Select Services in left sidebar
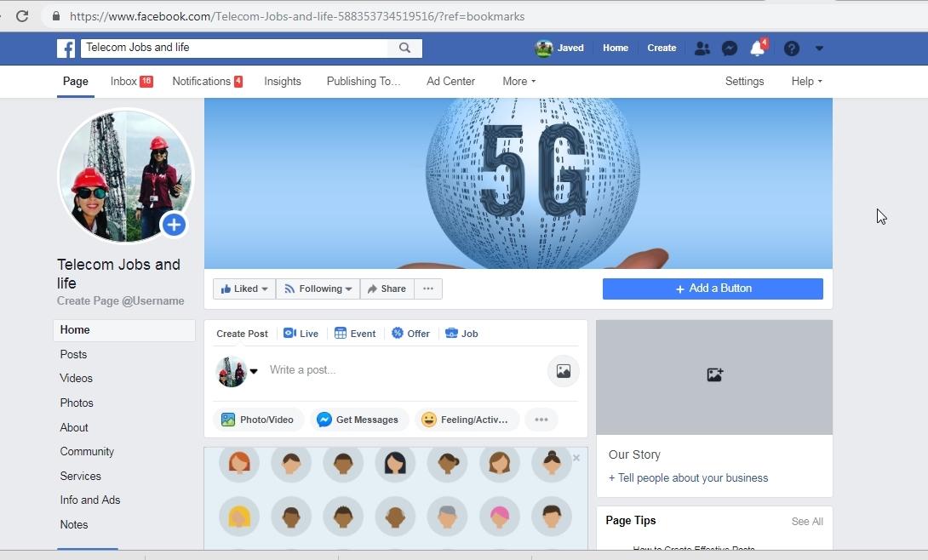Image resolution: width=928 pixels, height=560 pixels. click(x=81, y=476)
